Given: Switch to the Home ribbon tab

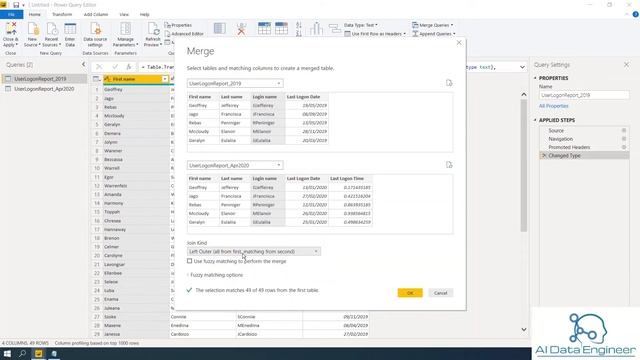Looking at the screenshot, I should click(x=35, y=14).
